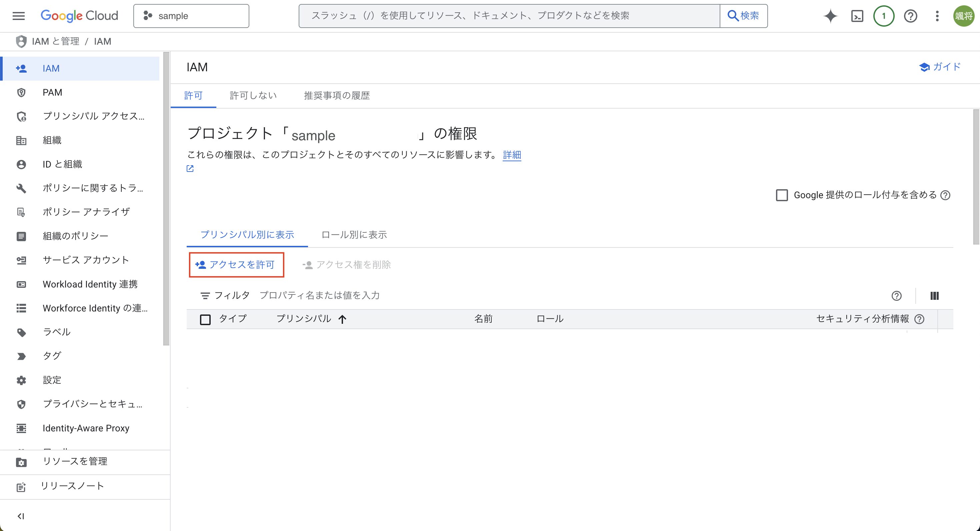
Task: Select IAM in the sidebar
Action: (x=80, y=68)
